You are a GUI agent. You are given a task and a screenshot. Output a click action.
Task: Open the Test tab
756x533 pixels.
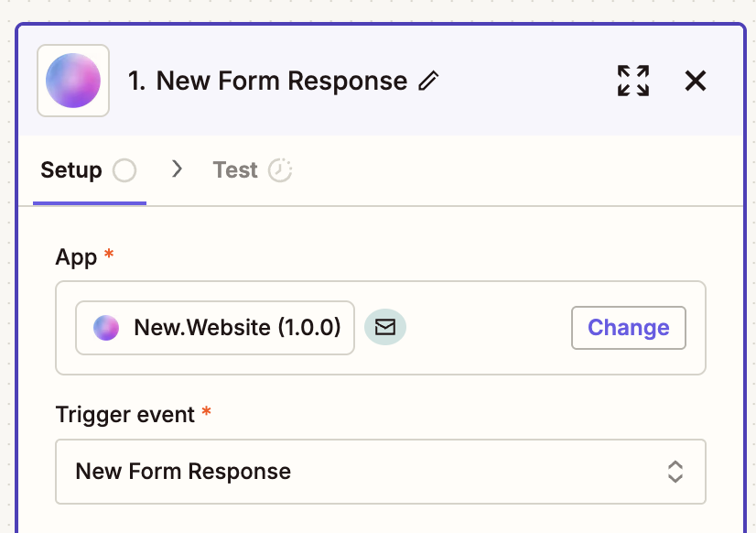click(235, 170)
